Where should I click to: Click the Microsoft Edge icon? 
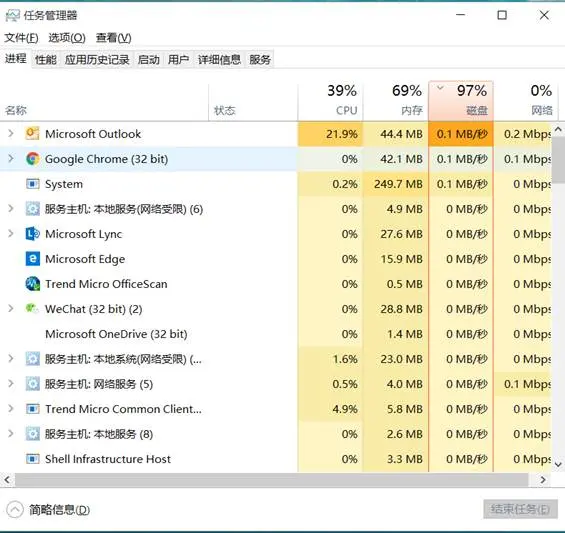pos(32,259)
